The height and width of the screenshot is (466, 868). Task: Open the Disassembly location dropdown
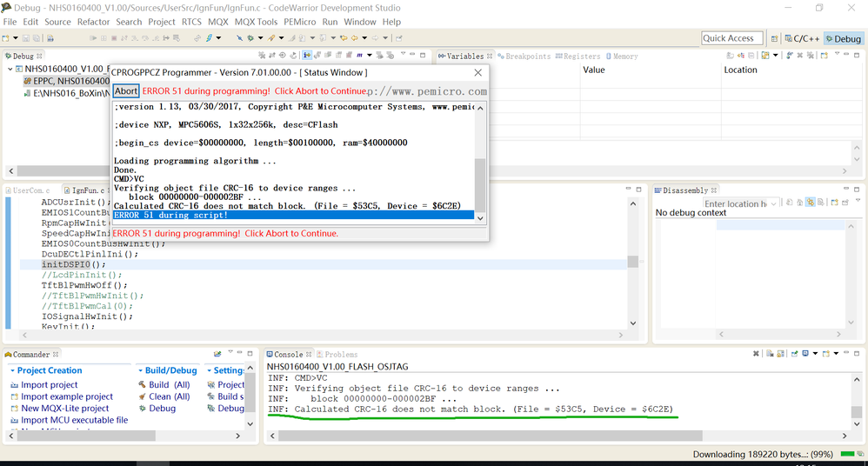(773, 203)
